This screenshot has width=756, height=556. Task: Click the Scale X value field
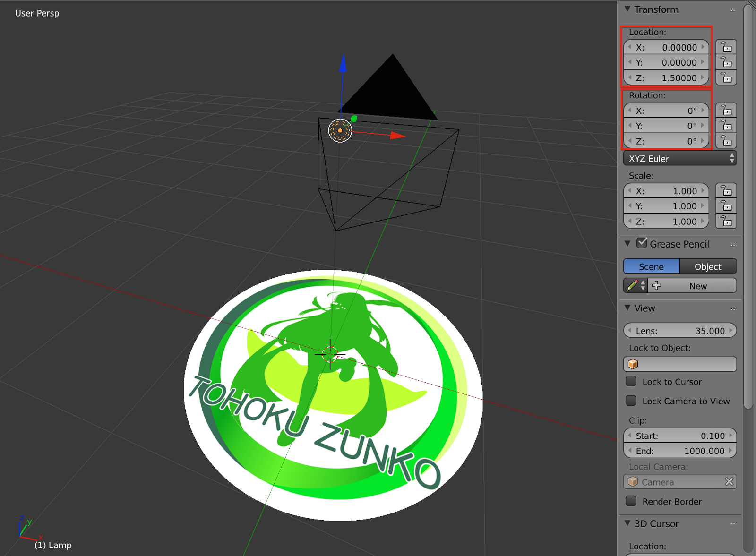tap(666, 191)
